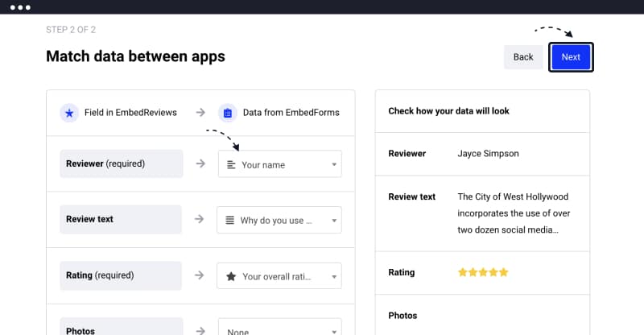Viewport: 644px width, 335px height.
Task: Click the 'Reviewer' label in preview panel
Action: (407, 153)
